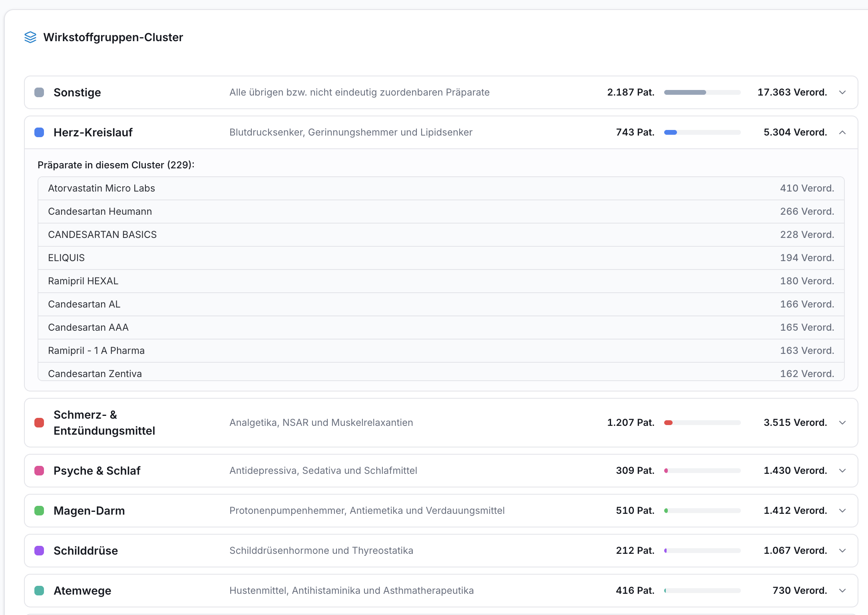The height and width of the screenshot is (615, 868).
Task: Expand the Schmerz- & Entzündungsmittel chevron
Action: (x=842, y=423)
